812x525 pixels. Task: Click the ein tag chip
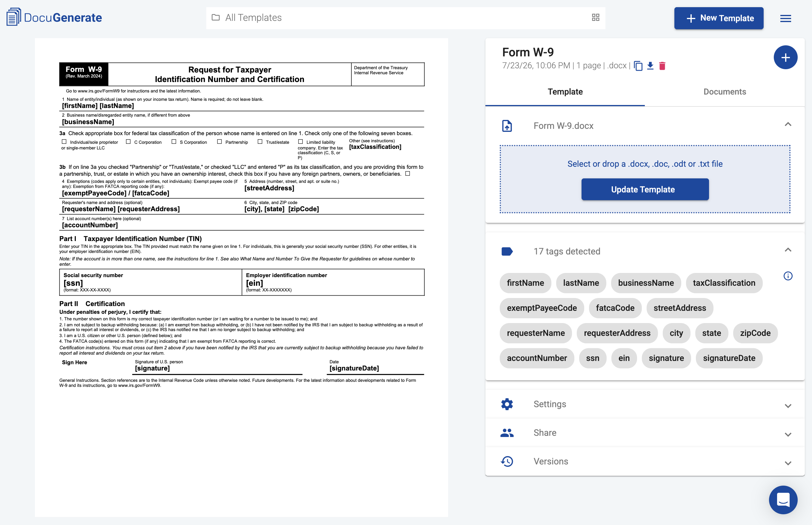(x=624, y=358)
